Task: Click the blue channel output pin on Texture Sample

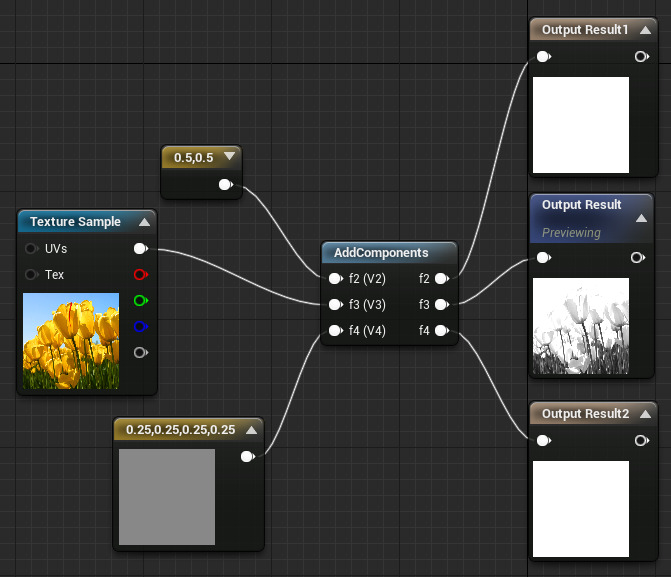Action: [140, 326]
